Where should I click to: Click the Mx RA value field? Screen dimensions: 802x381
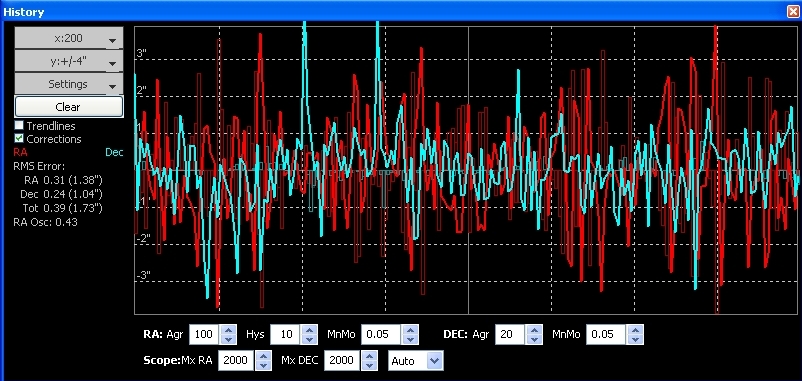pos(236,361)
